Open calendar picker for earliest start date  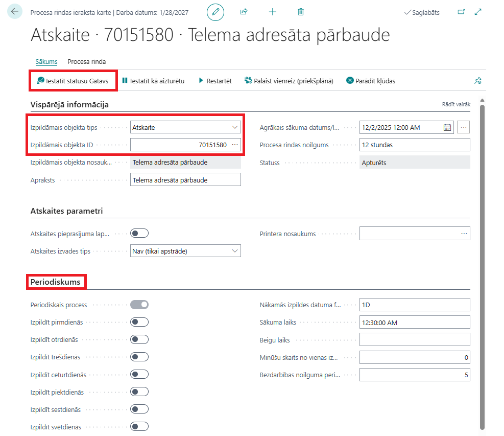tap(447, 127)
